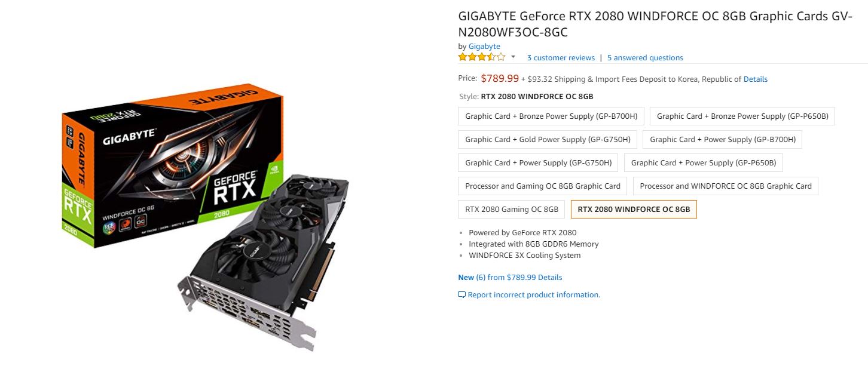This screenshot has height=369, width=868.
Task: Pick Graphic Card + Power Supply (GP-P650B) style
Action: 704,163
